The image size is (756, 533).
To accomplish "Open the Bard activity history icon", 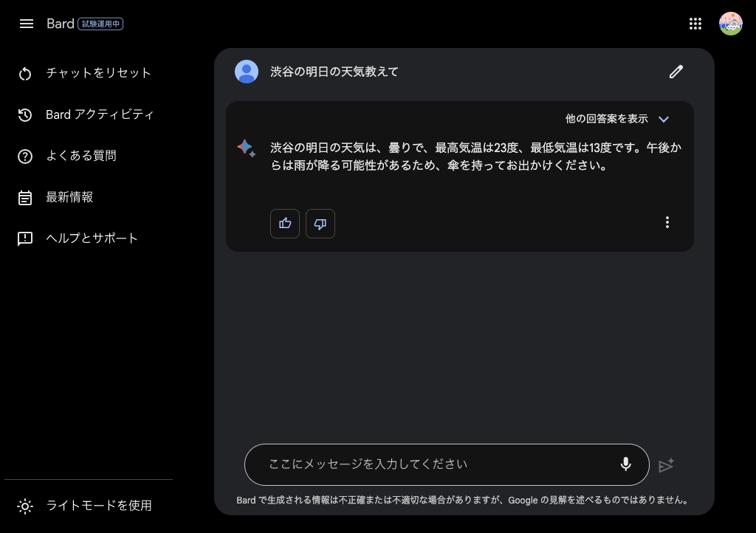I will 25,114.
